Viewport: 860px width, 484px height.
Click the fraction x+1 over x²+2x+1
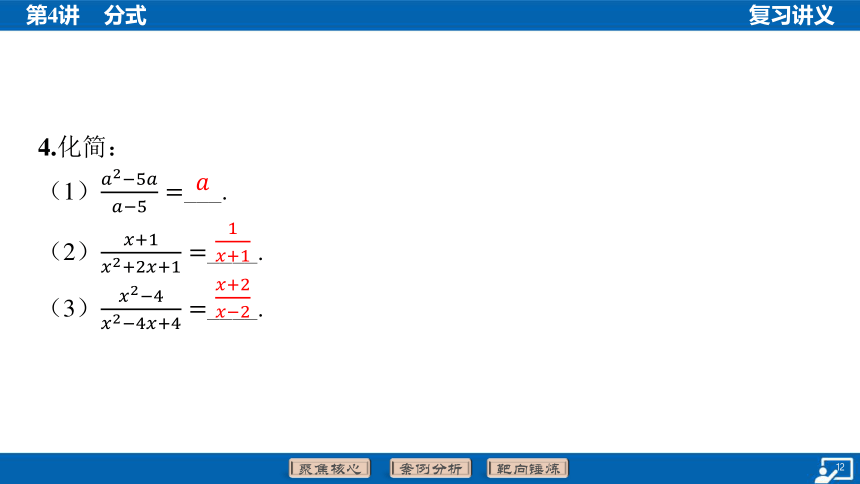141,253
